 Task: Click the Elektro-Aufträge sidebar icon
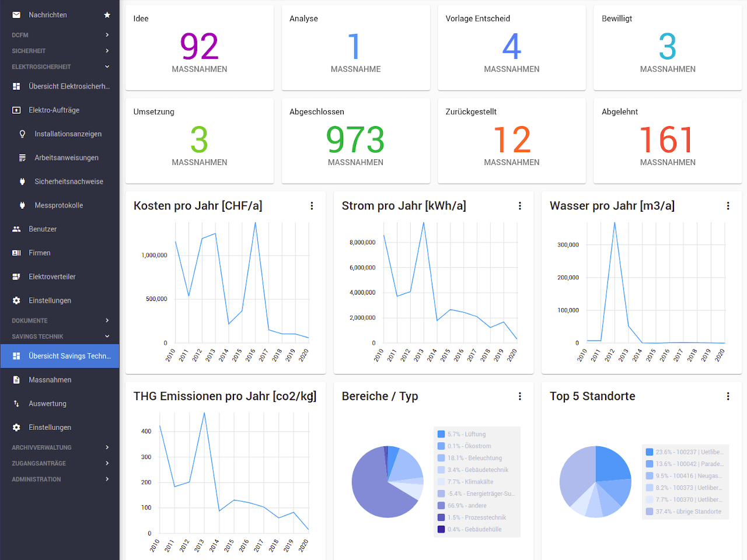16,110
